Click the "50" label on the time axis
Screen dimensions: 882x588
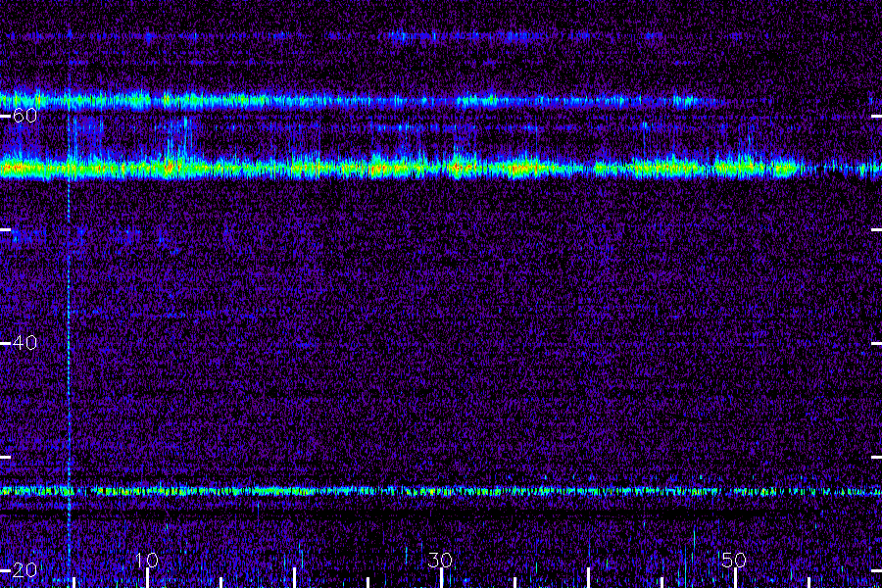click(734, 560)
